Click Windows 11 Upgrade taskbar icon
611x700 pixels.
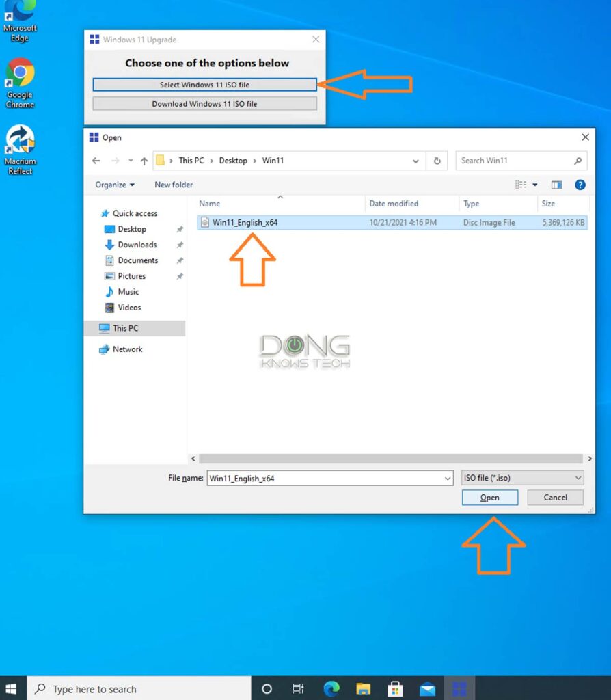[459, 689]
